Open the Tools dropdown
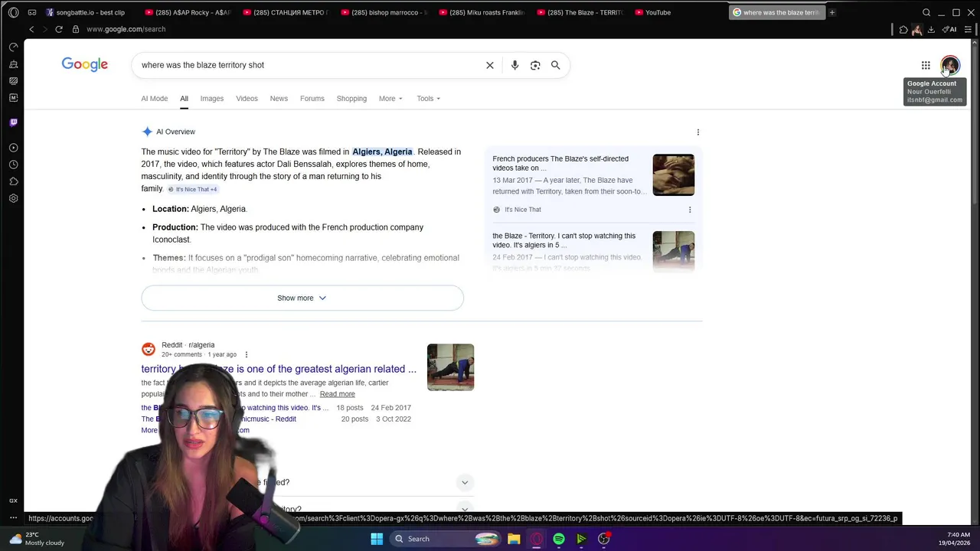The width and height of the screenshot is (980, 551). (429, 99)
